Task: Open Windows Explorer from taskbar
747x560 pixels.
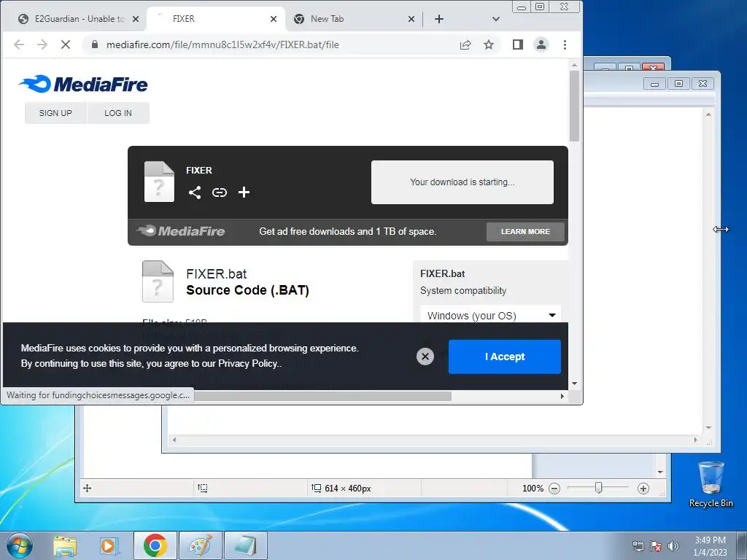Action: point(65,545)
